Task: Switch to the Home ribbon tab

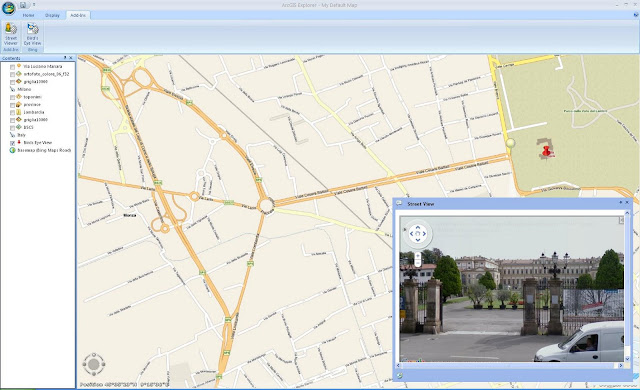Action: pos(28,15)
